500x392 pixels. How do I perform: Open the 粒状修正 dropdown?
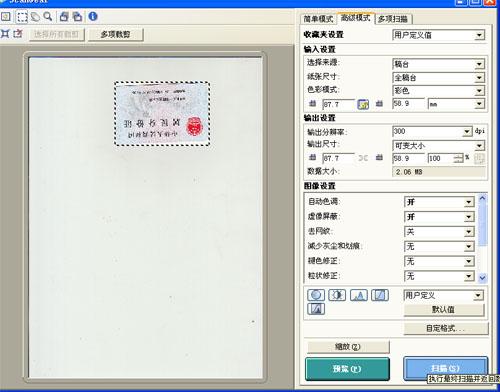tap(439, 276)
